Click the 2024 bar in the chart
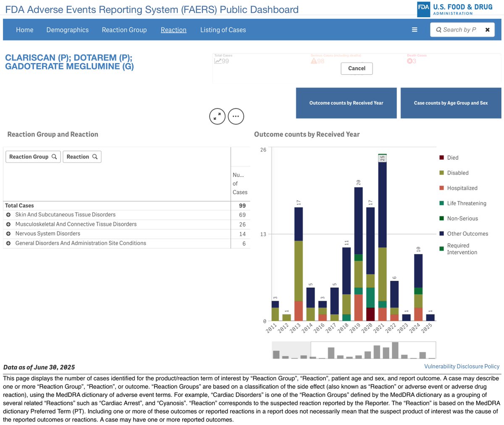This screenshot has width=504, height=425. [x=418, y=288]
